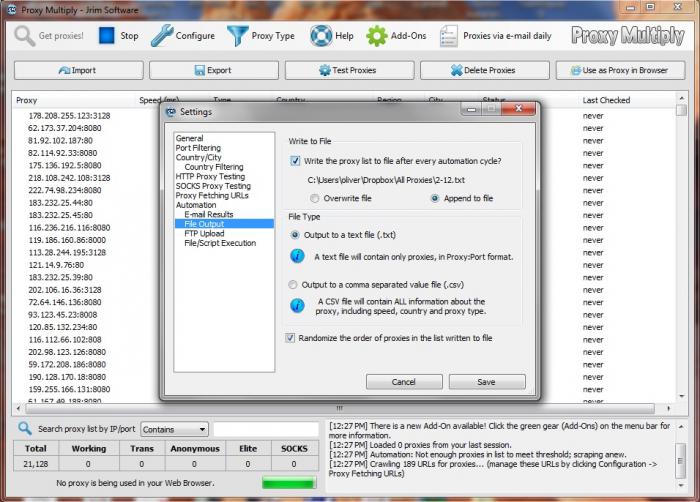Click the gear icon on Test Proxies
This screenshot has width=700, height=502.
coord(325,70)
